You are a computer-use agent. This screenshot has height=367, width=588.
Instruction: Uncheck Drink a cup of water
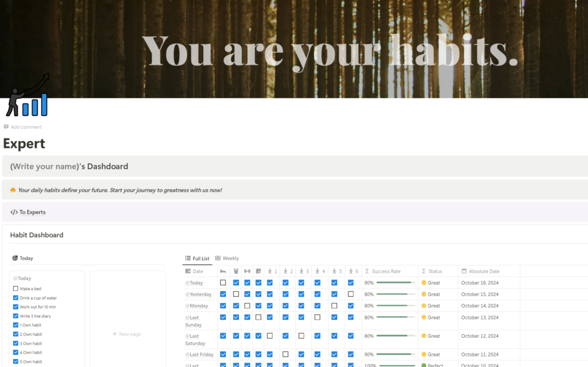15,297
